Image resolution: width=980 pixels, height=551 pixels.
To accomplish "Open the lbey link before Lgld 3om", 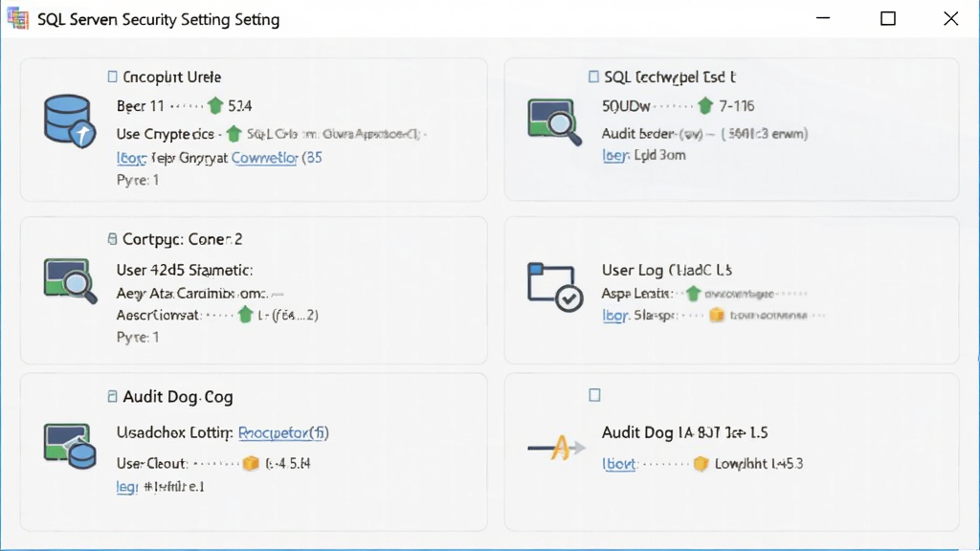I will pyautogui.click(x=615, y=155).
